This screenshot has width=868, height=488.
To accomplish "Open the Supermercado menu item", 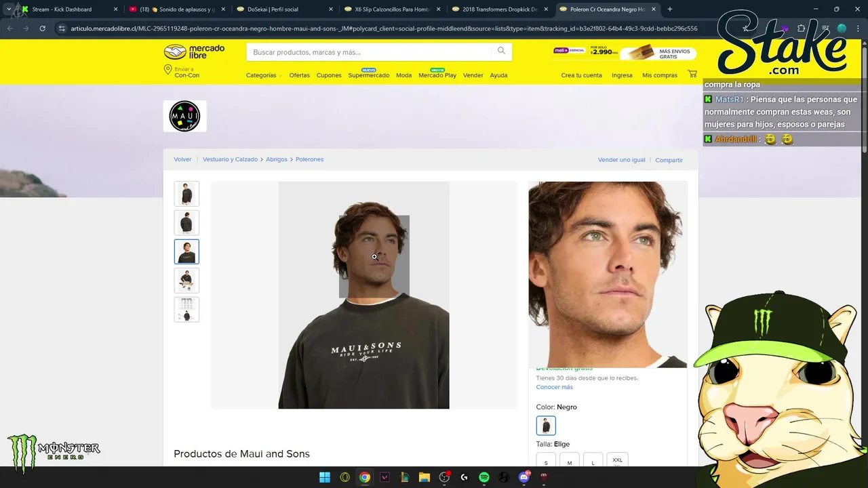I will [368, 75].
